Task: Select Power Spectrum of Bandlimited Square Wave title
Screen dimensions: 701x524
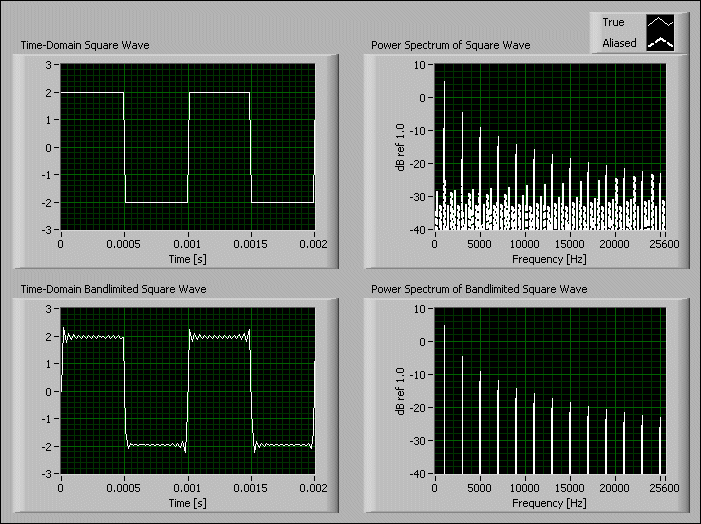Action: [478, 289]
